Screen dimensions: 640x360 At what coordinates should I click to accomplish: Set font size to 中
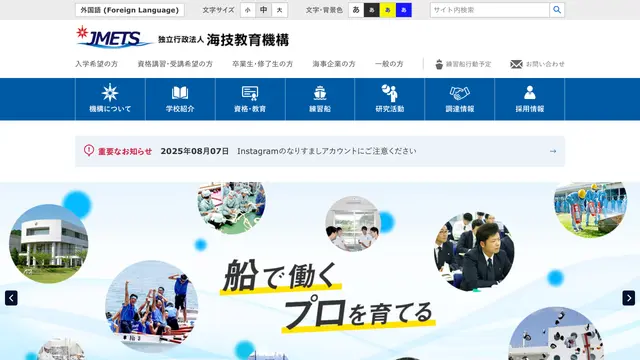[264, 10]
